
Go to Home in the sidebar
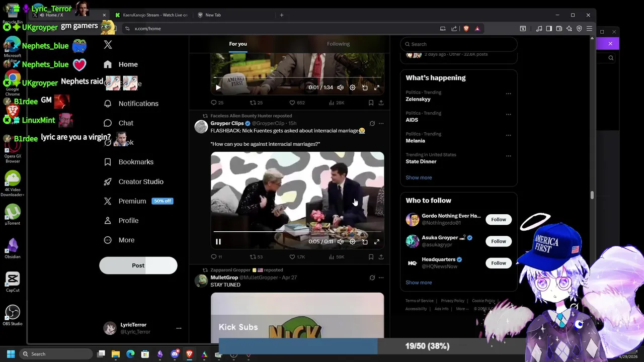[121, 64]
